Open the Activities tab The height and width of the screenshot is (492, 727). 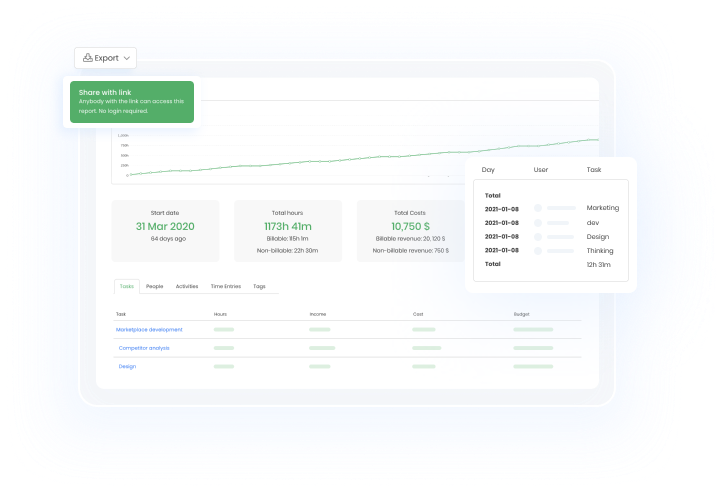[187, 286]
